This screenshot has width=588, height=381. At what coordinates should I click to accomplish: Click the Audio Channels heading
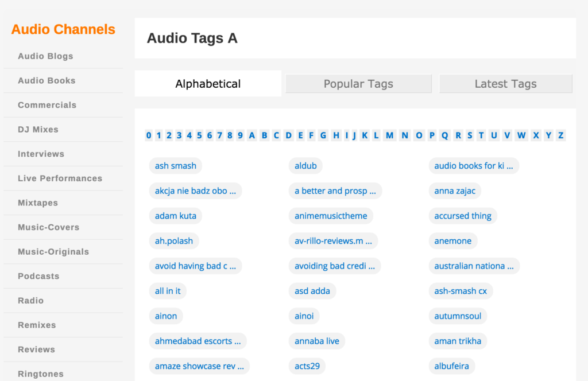63,29
